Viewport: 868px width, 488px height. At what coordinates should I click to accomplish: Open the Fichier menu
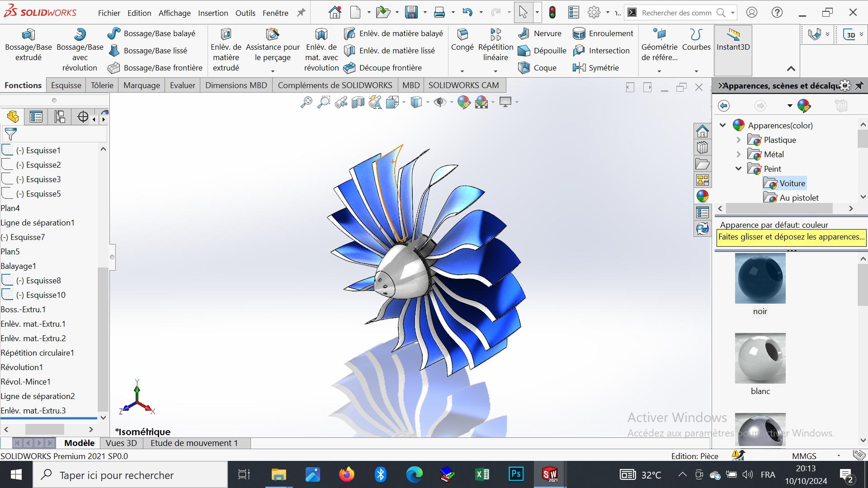(x=109, y=13)
